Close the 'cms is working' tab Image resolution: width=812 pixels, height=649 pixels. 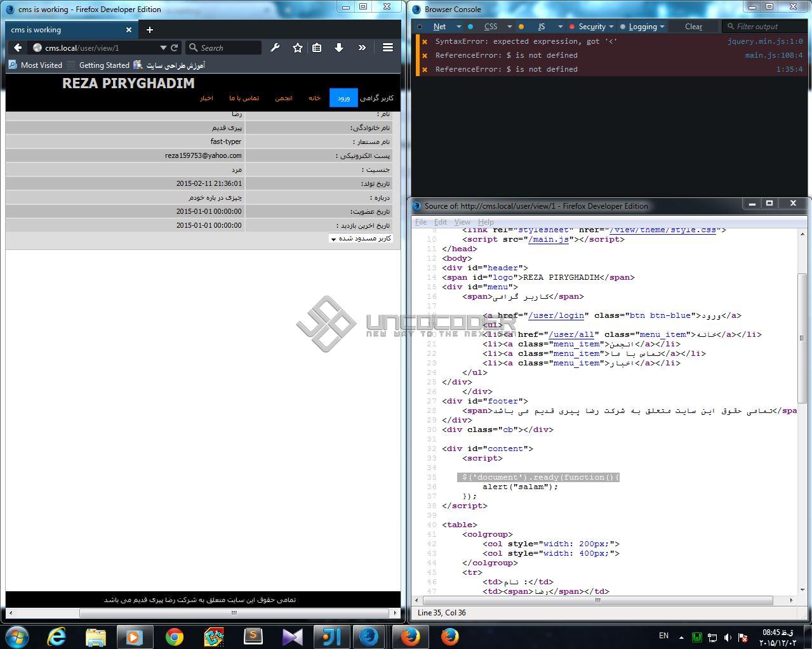tap(129, 30)
